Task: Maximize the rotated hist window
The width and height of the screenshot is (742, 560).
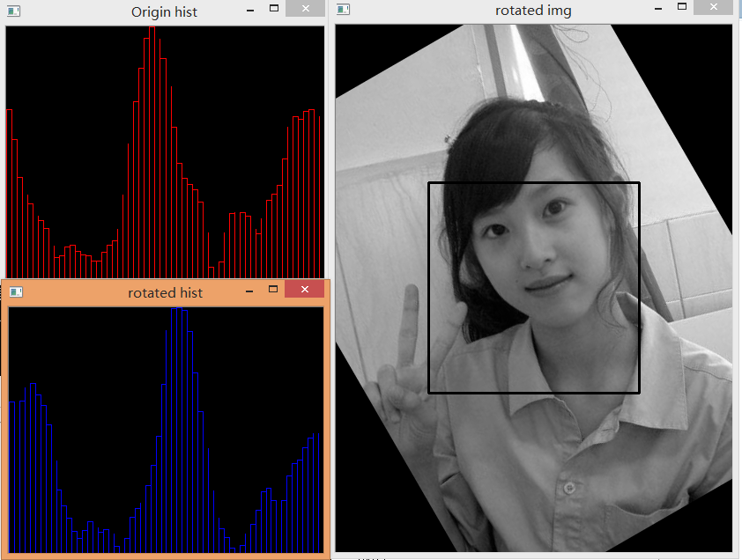Action: pos(273,289)
